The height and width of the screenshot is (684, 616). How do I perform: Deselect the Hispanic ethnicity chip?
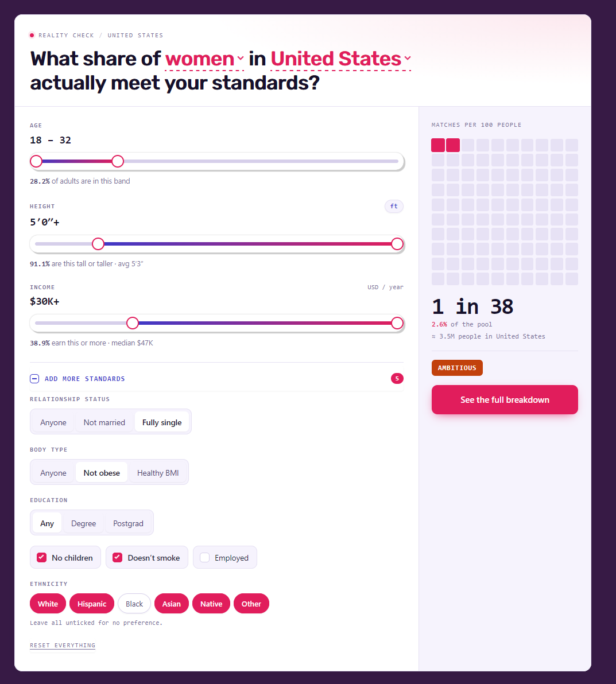(x=92, y=604)
